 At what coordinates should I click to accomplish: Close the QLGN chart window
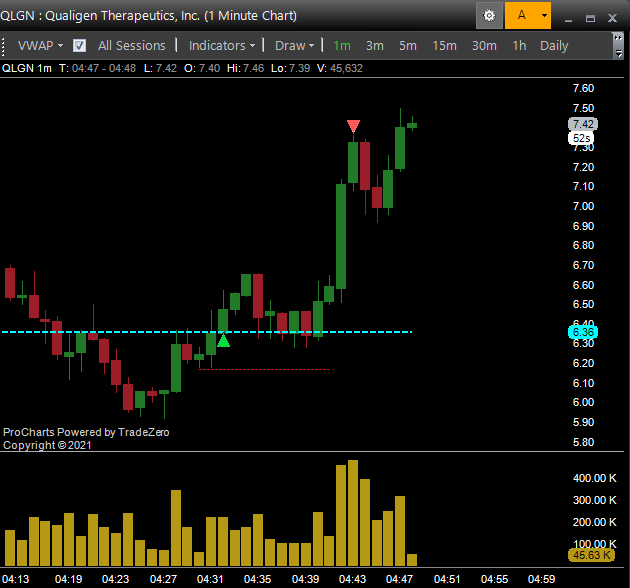pos(612,18)
